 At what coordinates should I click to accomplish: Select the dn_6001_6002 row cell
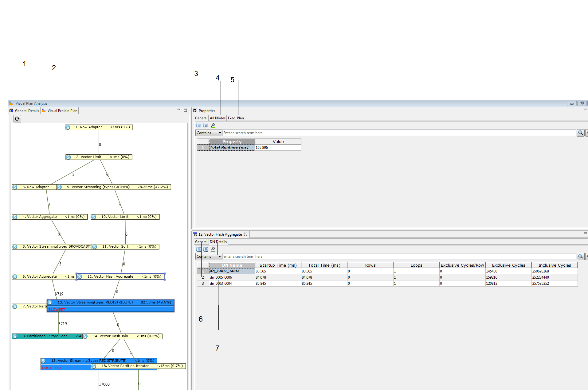click(232, 271)
